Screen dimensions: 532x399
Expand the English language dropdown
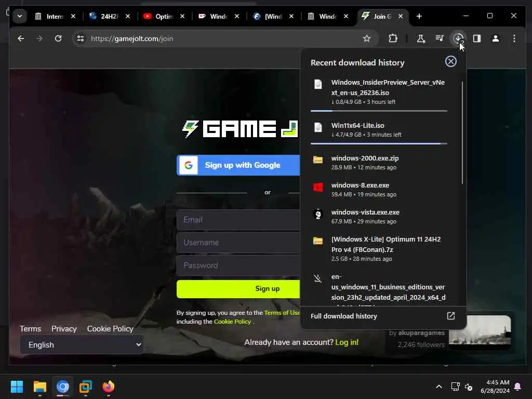point(82,345)
